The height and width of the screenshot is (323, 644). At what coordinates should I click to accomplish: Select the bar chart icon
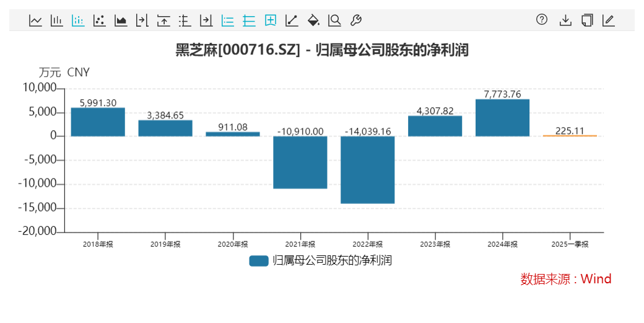(57, 20)
